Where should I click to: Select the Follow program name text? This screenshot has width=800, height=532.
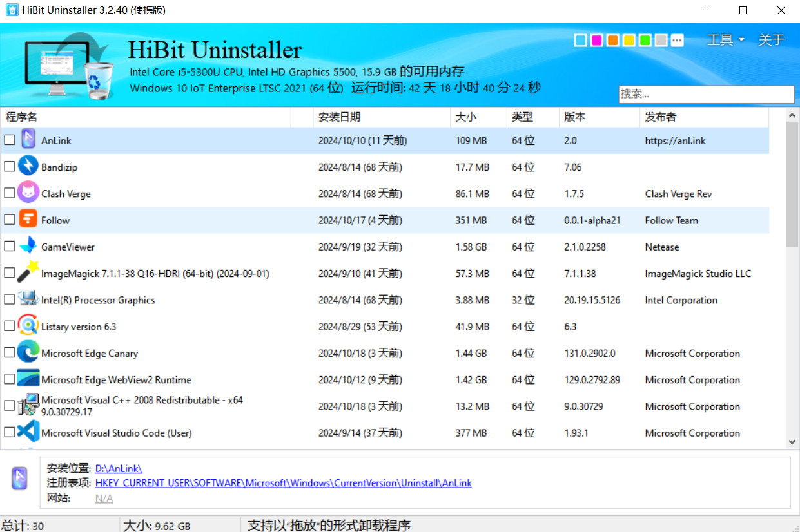click(55, 220)
